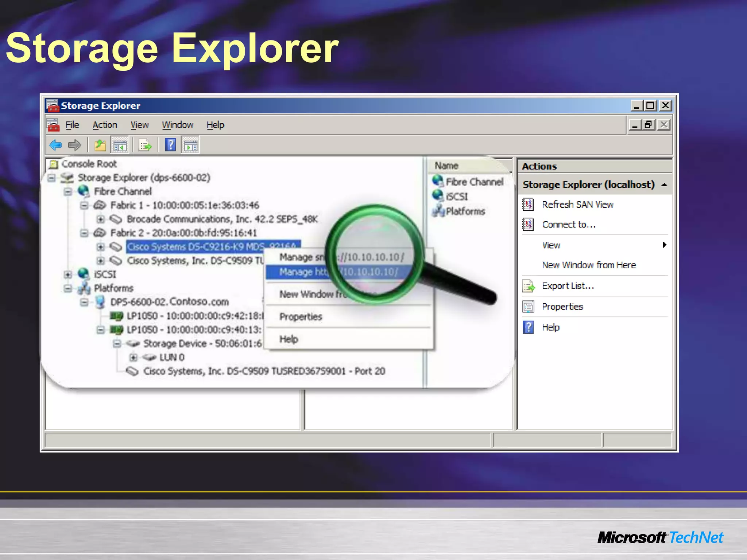Choose Properties in the context menu
Viewport: 747px width, 560px height.
(x=349, y=317)
